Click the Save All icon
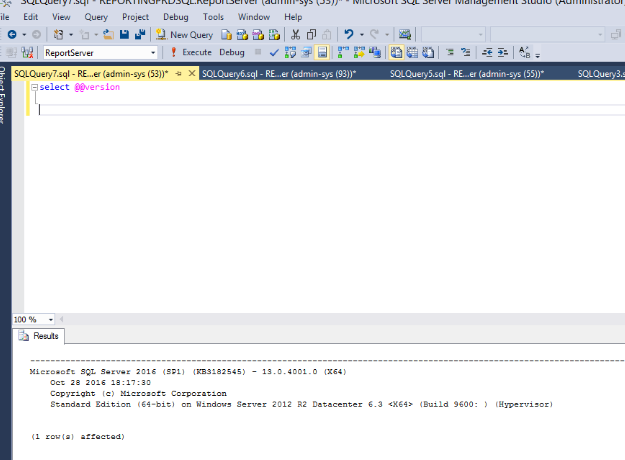 (140, 35)
